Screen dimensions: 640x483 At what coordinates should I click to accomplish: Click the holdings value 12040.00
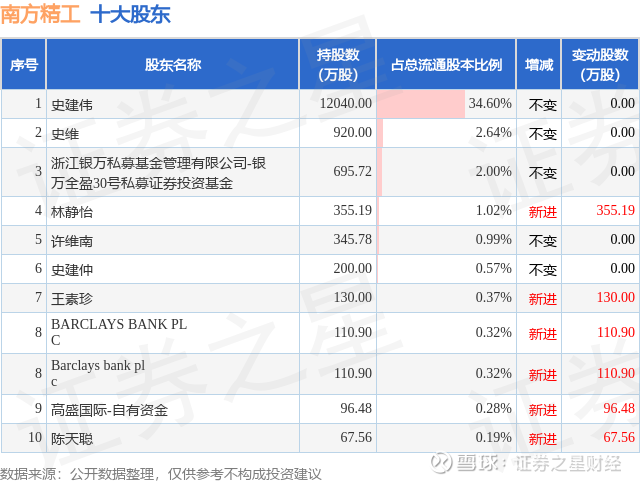pos(346,103)
